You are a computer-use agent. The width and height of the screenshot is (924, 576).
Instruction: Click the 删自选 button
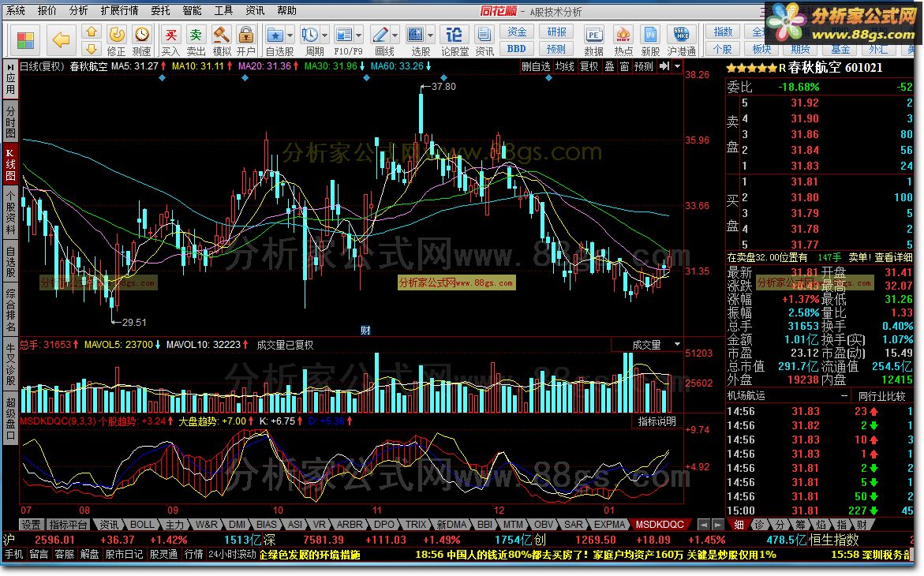coord(536,66)
